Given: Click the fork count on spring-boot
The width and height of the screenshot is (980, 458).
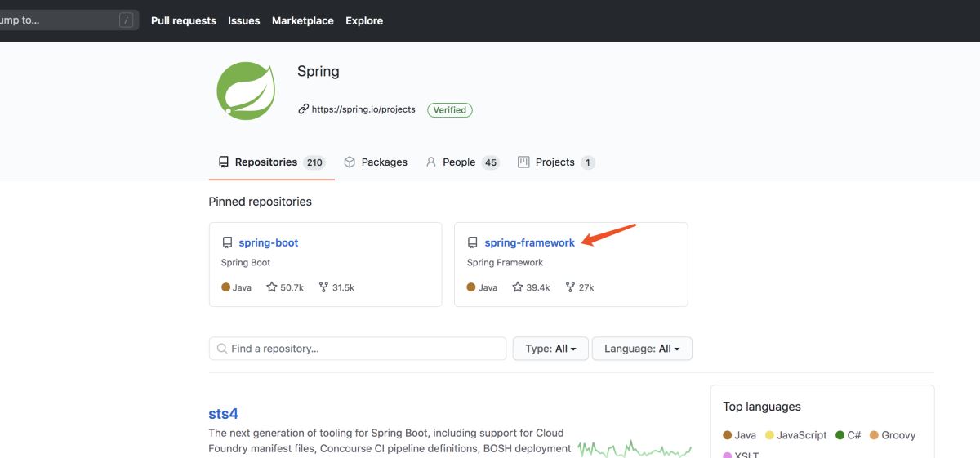Looking at the screenshot, I should tap(336, 287).
